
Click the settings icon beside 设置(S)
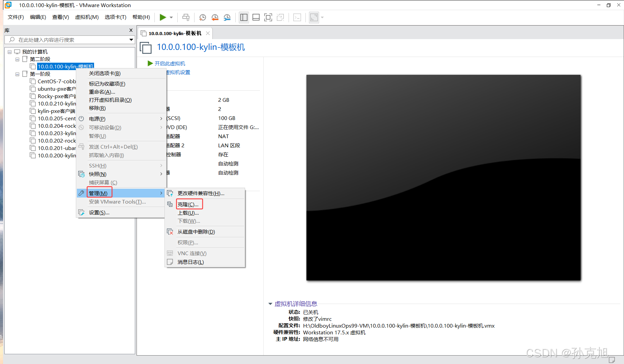81,212
